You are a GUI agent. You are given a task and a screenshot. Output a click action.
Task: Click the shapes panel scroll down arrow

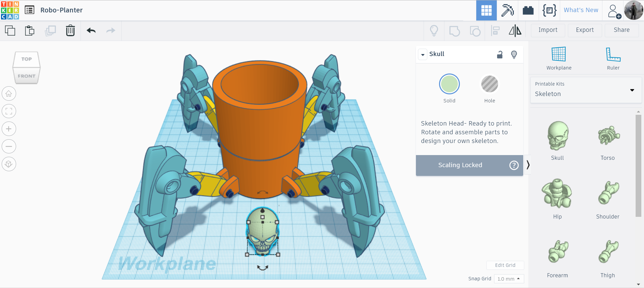point(638,284)
